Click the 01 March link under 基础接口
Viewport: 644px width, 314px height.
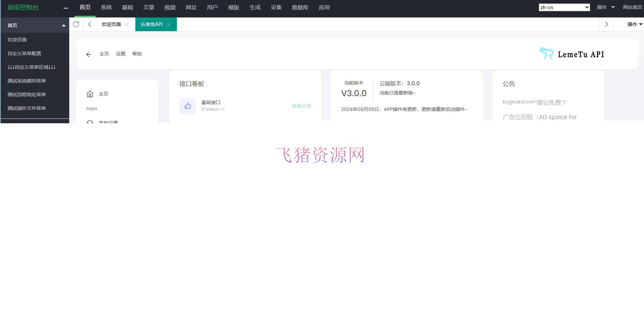pyautogui.click(x=213, y=109)
